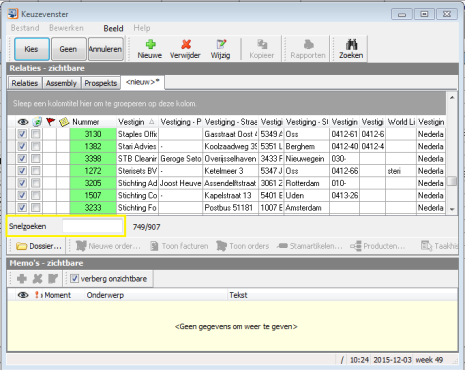
Task: Toggle second checkbox for row 3205
Action: click(x=36, y=183)
